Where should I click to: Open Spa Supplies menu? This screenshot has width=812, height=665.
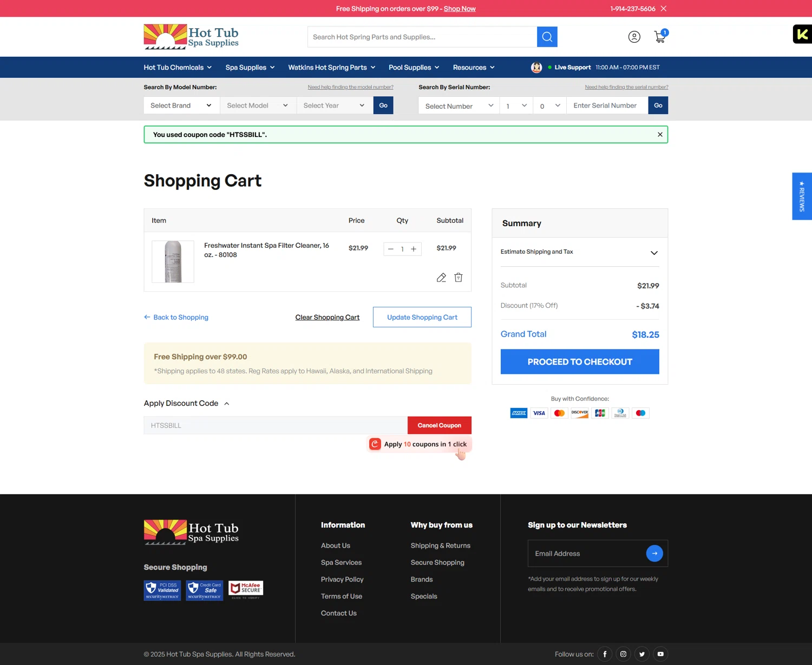[x=250, y=68]
